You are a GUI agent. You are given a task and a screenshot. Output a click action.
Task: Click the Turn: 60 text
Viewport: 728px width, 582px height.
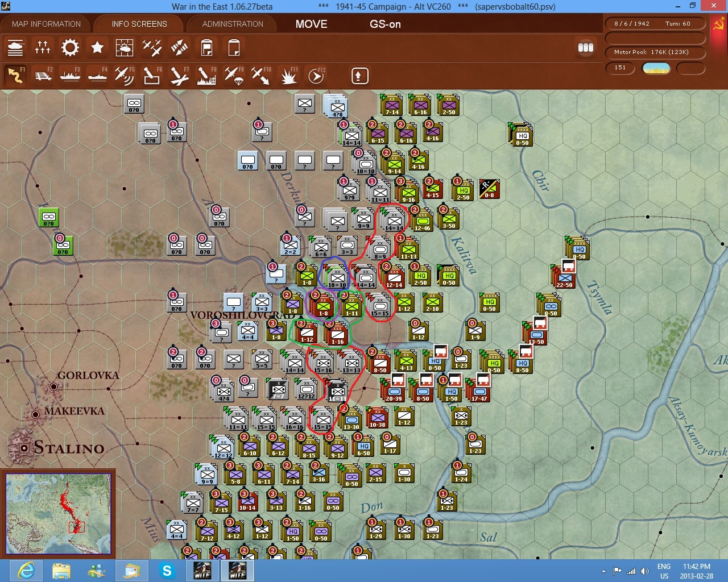(678, 24)
